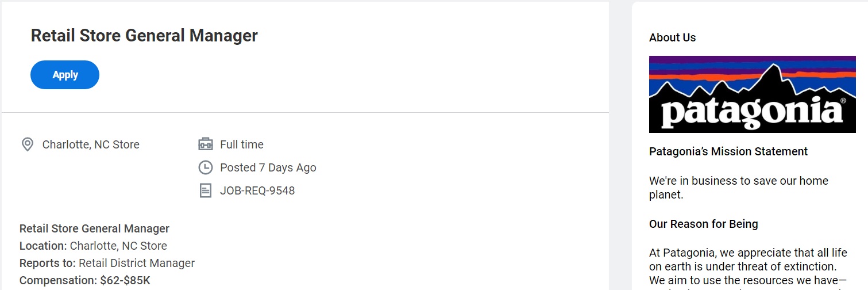The height and width of the screenshot is (290, 868).
Task: Click the Compensation: $62-$85K line
Action: (x=85, y=280)
